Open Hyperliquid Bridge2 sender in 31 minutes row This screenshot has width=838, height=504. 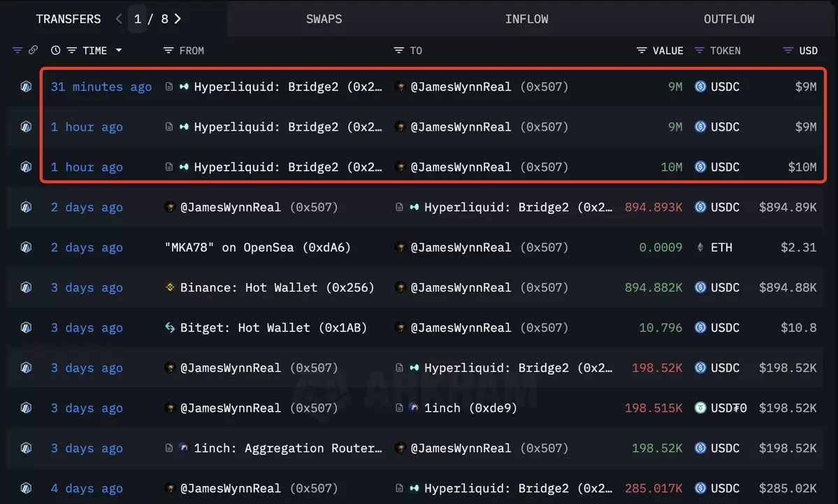(287, 87)
